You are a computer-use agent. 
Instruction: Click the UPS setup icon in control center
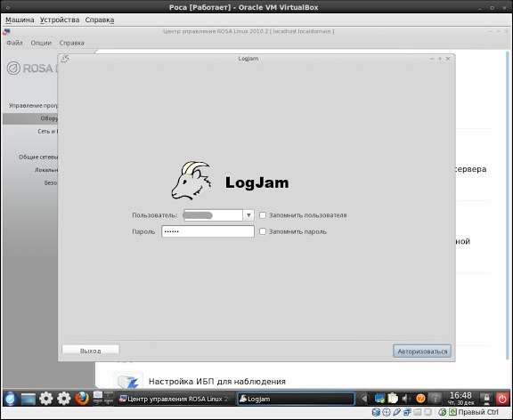point(129,381)
